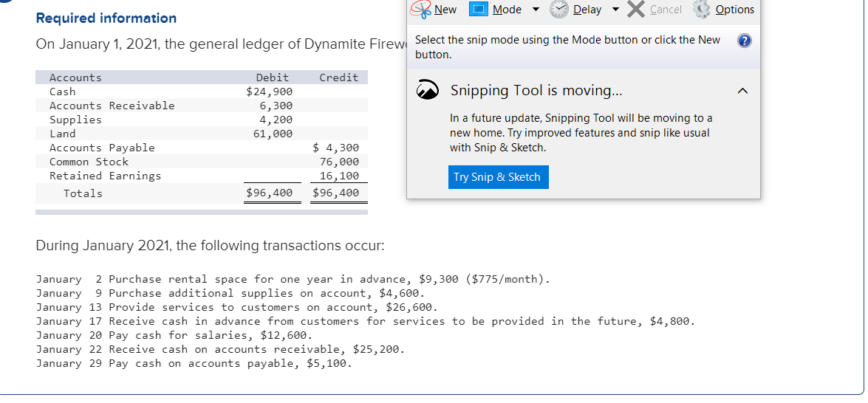This screenshot has height=403, width=868.
Task: Click the January 2 rental space transaction
Action: pos(293,279)
